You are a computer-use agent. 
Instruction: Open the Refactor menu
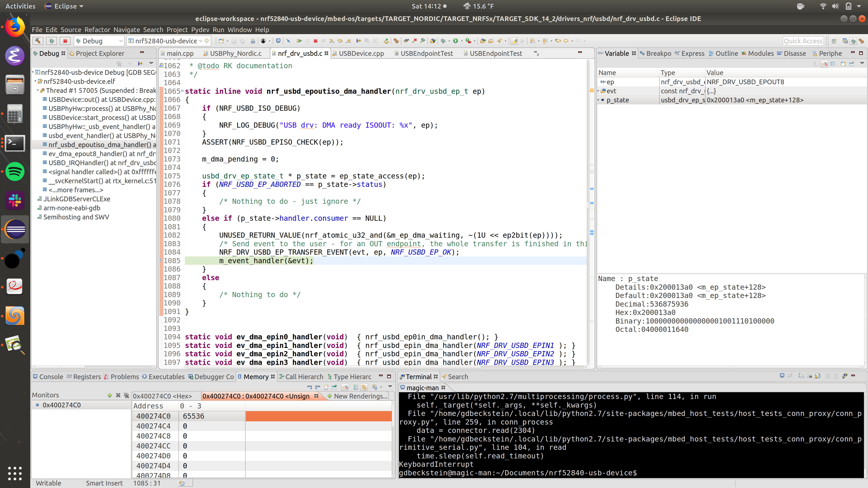[x=97, y=30]
